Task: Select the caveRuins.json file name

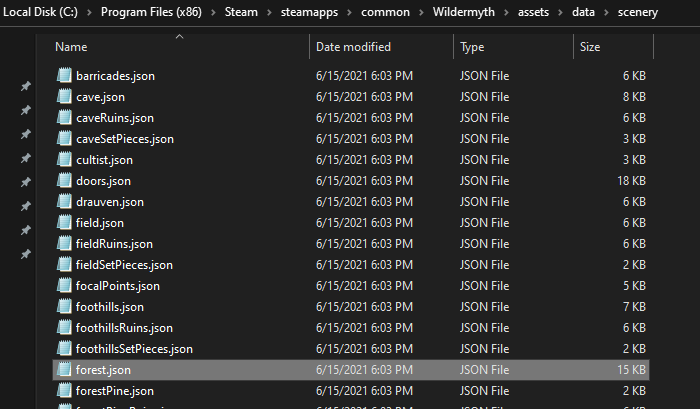Action: click(114, 118)
